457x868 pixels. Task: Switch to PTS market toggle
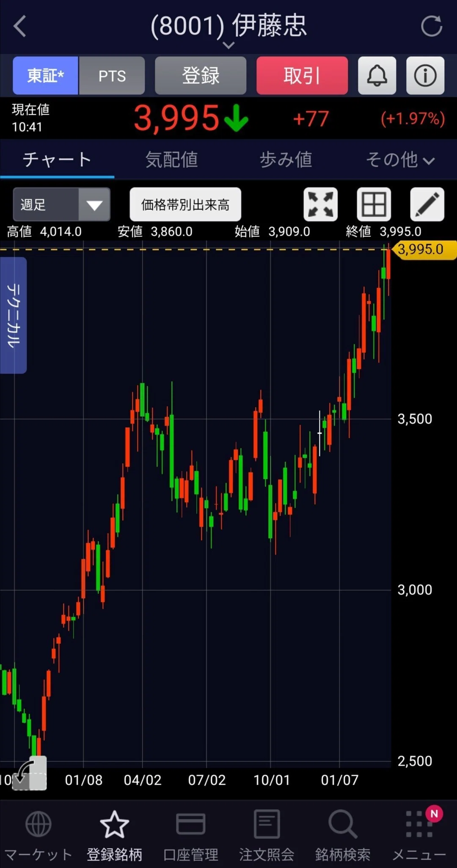[112, 75]
